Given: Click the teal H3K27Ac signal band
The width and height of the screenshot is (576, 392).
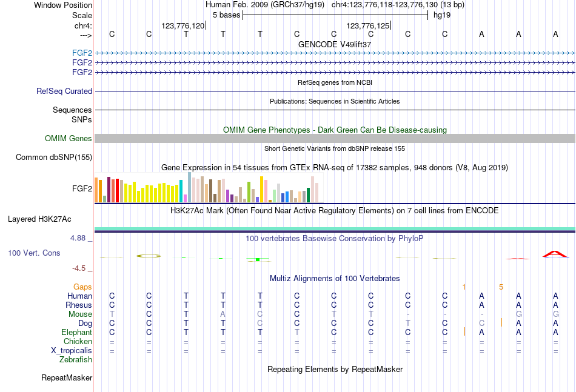Looking at the screenshot, I should [x=335, y=229].
